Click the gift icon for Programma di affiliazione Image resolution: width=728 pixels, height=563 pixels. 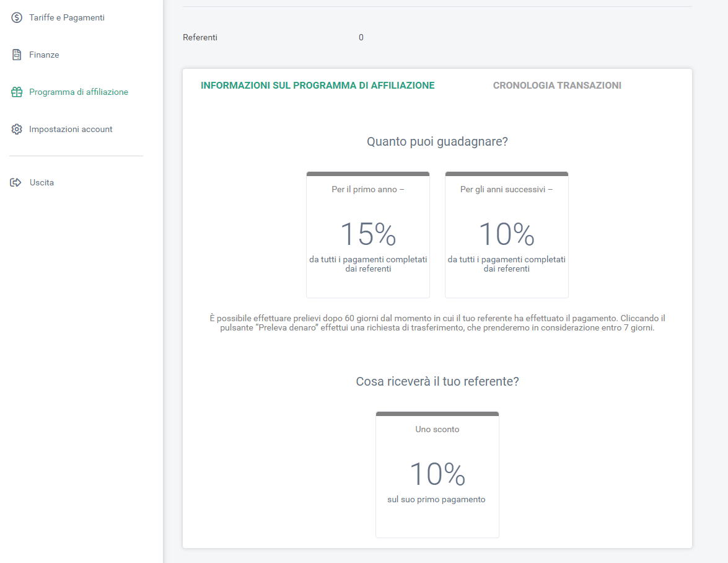click(x=17, y=92)
